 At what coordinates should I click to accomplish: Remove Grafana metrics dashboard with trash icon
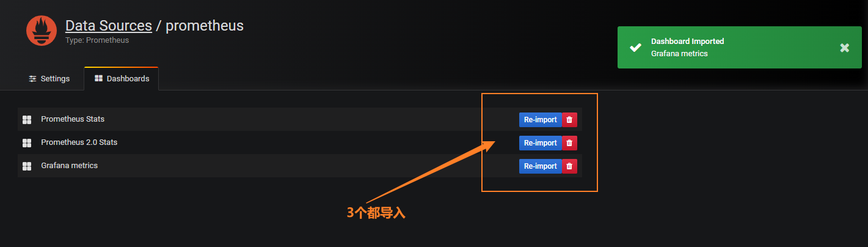(x=569, y=166)
